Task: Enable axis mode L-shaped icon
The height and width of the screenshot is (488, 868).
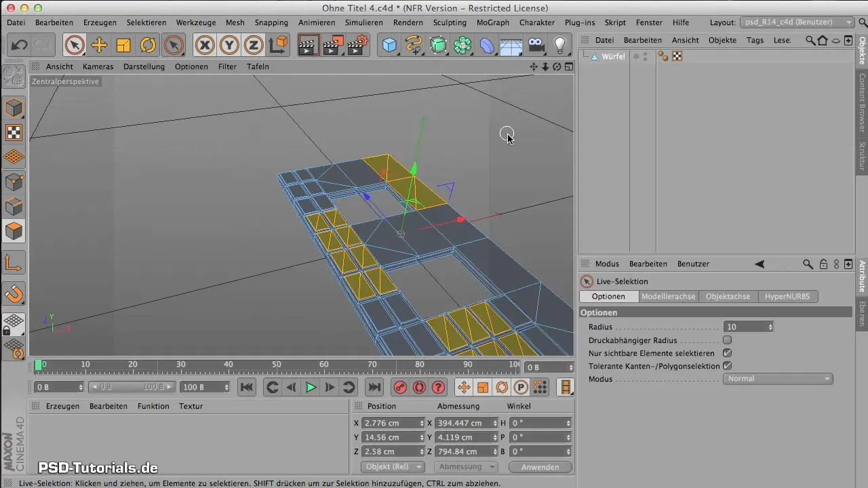Action: (14, 262)
